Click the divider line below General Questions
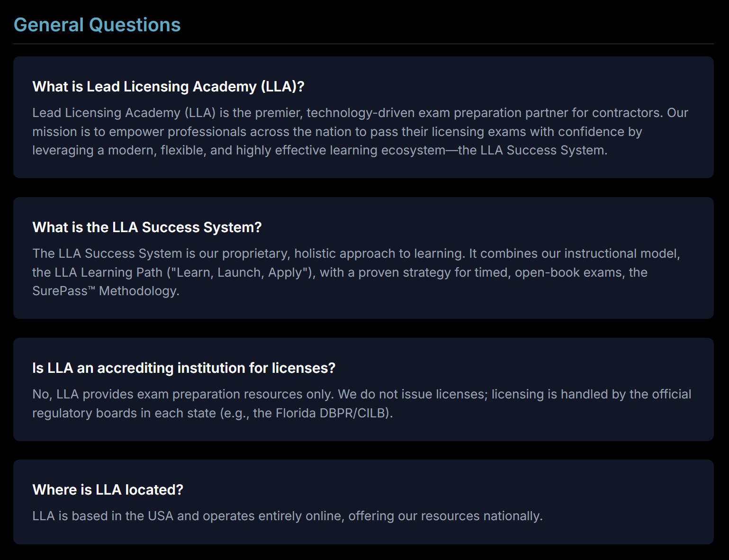This screenshot has width=729, height=560. tap(363, 44)
